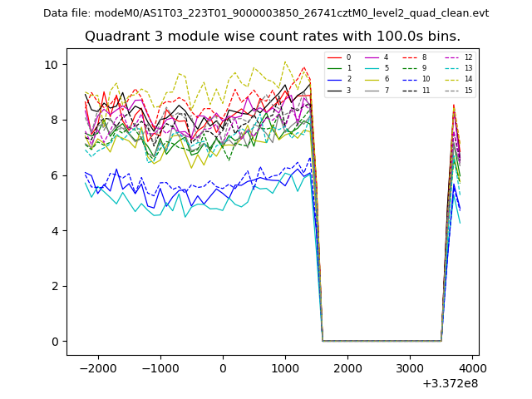Click the y-axis tick label 10

click(x=52, y=65)
